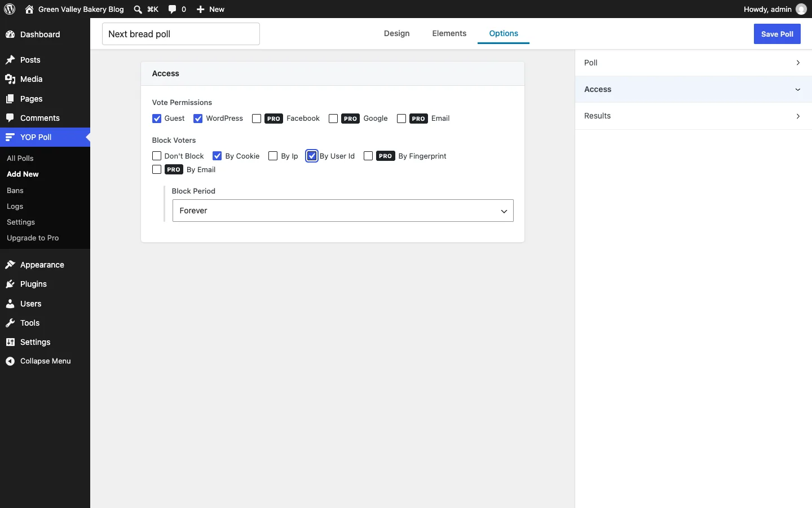
Task: Visit the Green Valley Bakery Blog site link
Action: (81, 9)
